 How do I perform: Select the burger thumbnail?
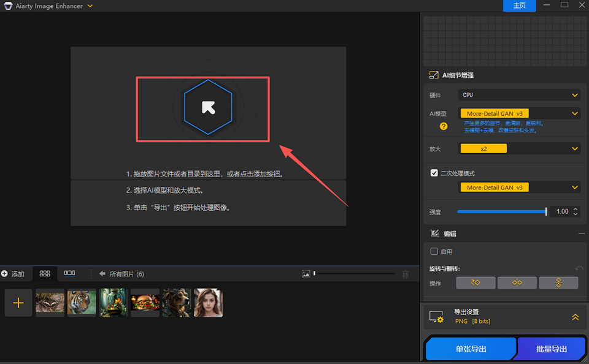point(145,303)
